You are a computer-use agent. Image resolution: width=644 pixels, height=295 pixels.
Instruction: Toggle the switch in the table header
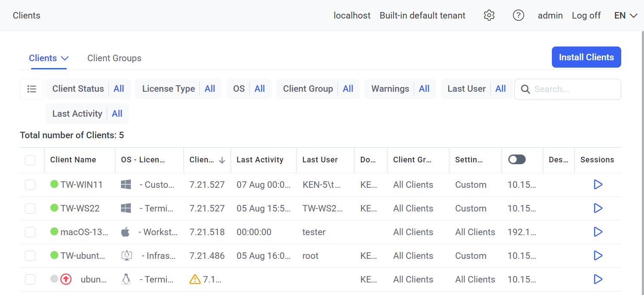[517, 160]
